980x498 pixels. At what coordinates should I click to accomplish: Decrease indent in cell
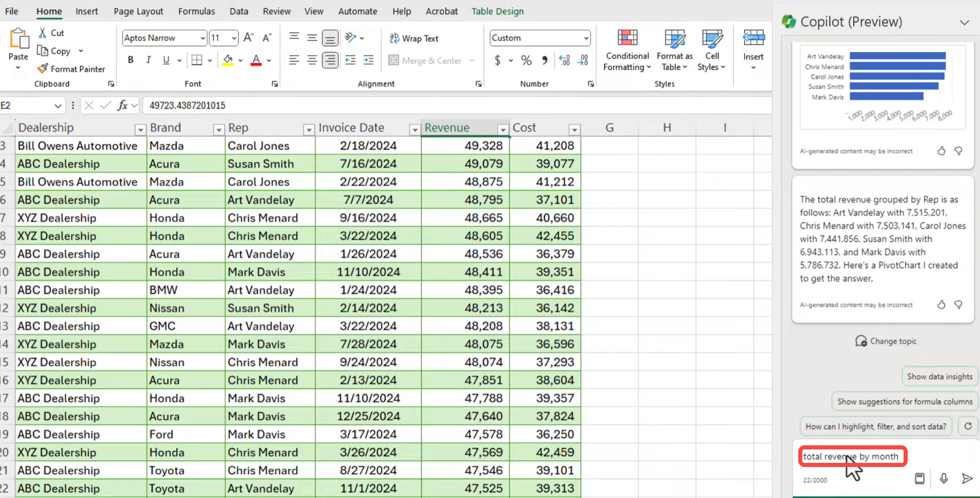[x=351, y=60]
